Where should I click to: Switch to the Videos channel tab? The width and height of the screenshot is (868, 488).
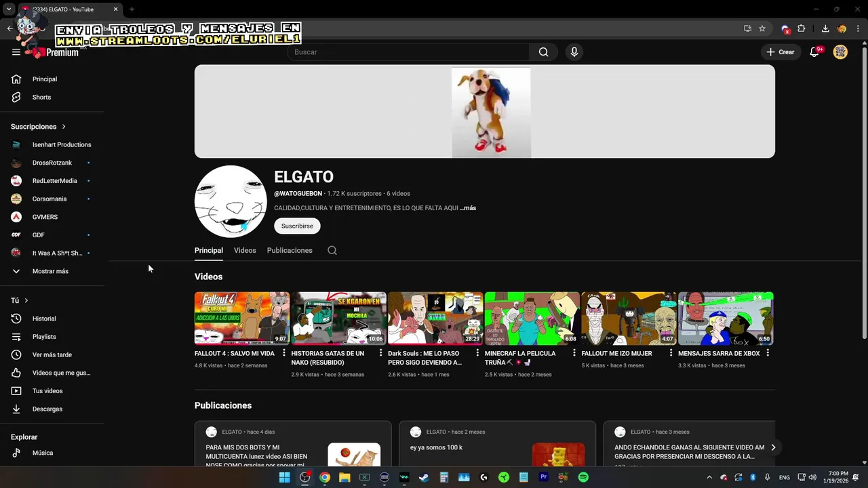point(245,250)
